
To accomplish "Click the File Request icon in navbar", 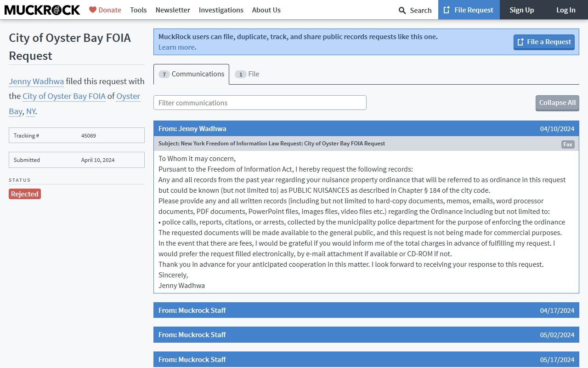I will point(447,10).
